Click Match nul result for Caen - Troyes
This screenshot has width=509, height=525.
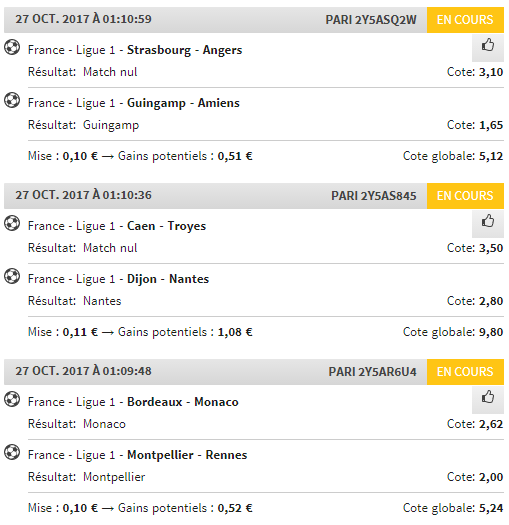(110, 248)
